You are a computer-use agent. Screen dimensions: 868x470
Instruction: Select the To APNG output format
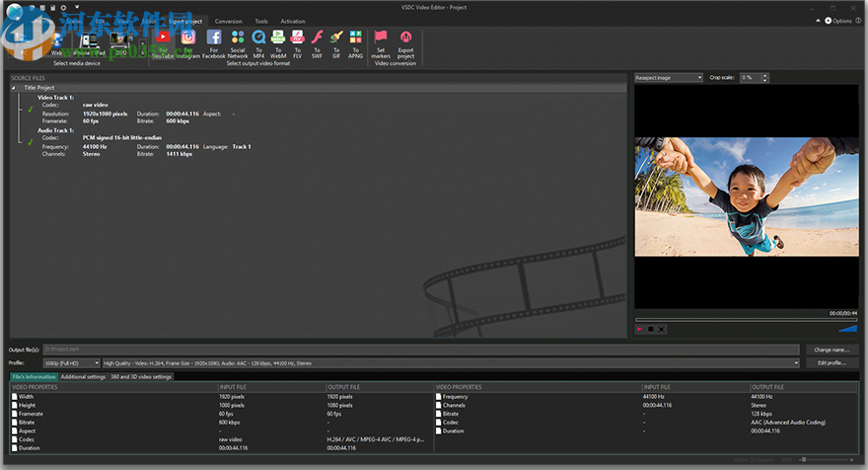point(355,44)
